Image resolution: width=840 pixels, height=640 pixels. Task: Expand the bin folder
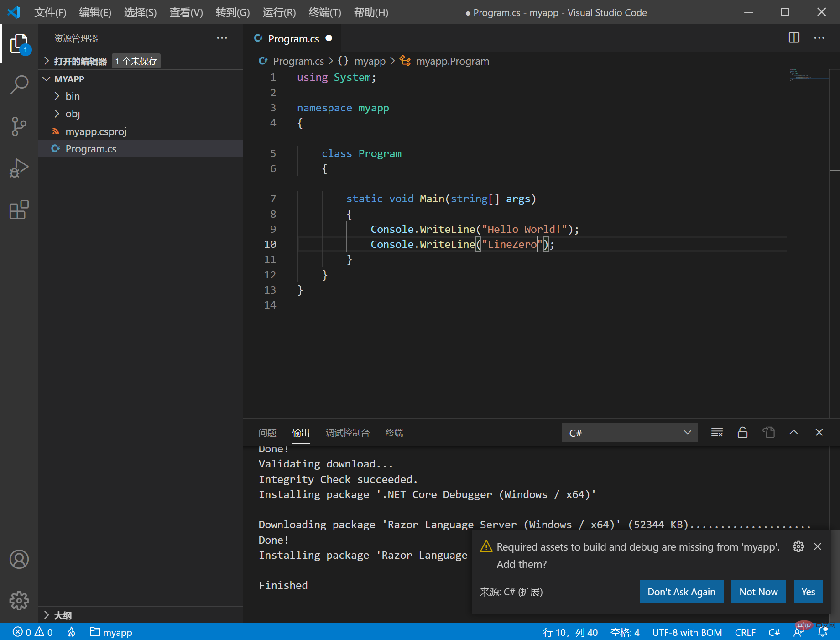pyautogui.click(x=72, y=96)
